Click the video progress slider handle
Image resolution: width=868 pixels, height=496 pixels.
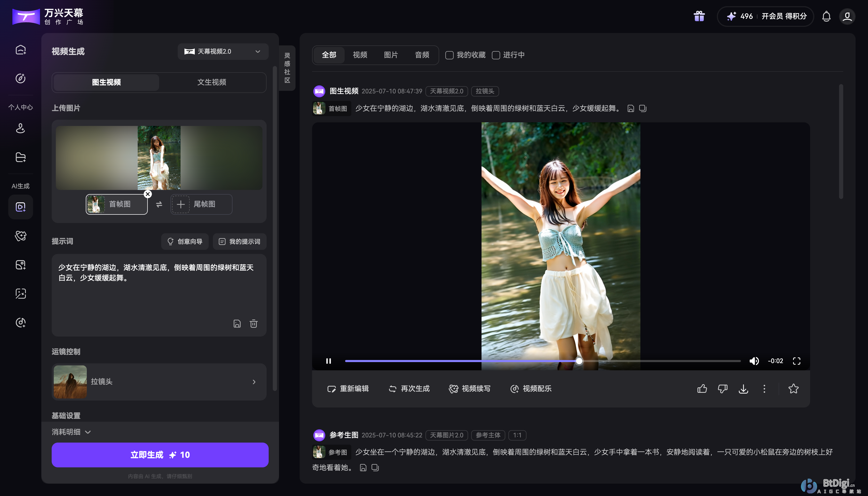click(579, 361)
